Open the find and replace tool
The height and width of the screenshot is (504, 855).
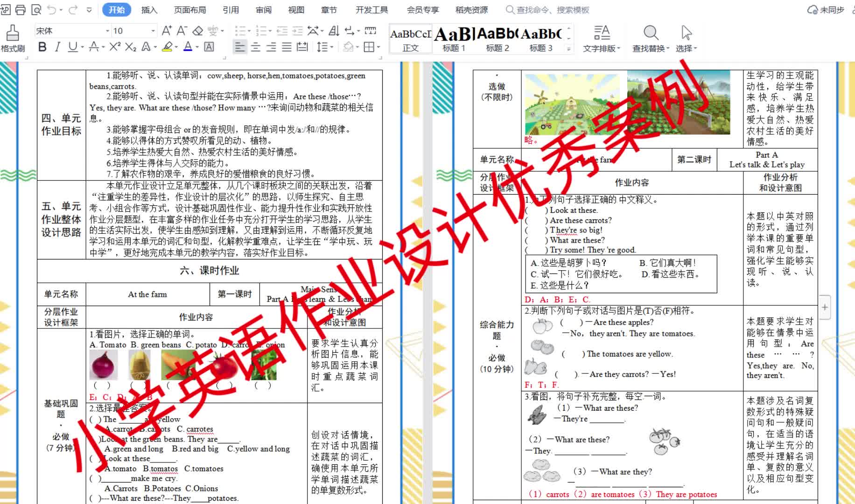click(650, 38)
